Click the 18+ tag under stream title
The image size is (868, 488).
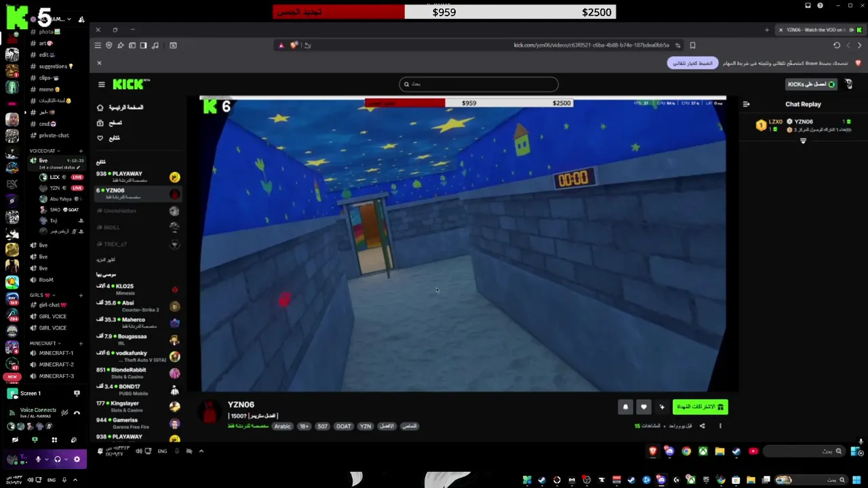pos(304,426)
